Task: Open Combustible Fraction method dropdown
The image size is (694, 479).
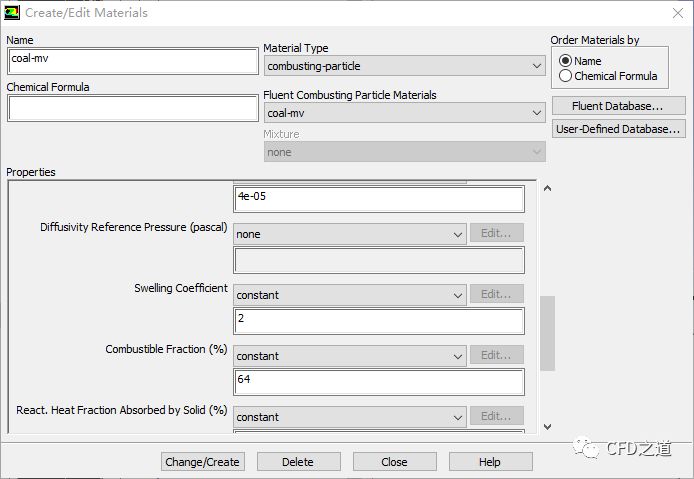Action: click(350, 356)
